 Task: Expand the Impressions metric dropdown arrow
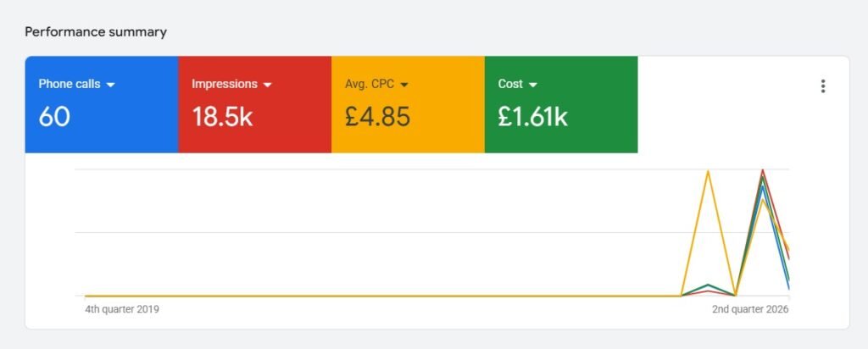tap(268, 85)
